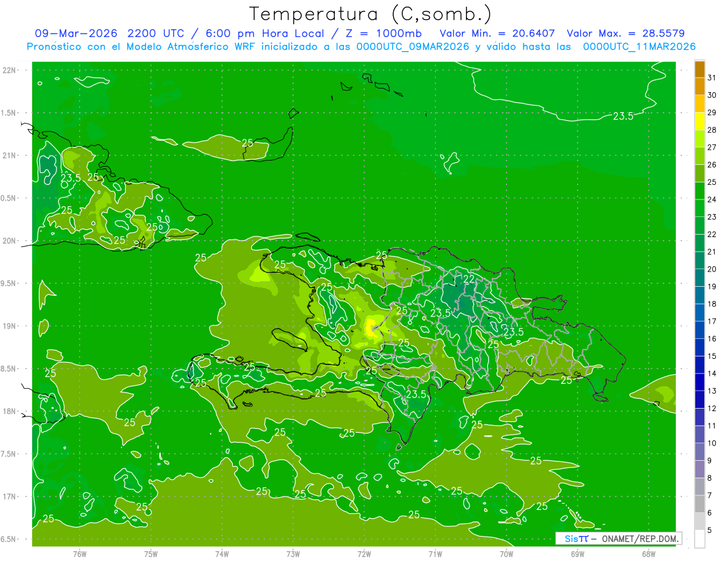Select the valid-until time 0000UTC_11MAR2026
Image resolution: width=728 pixels, height=562 pixels.
coord(639,47)
